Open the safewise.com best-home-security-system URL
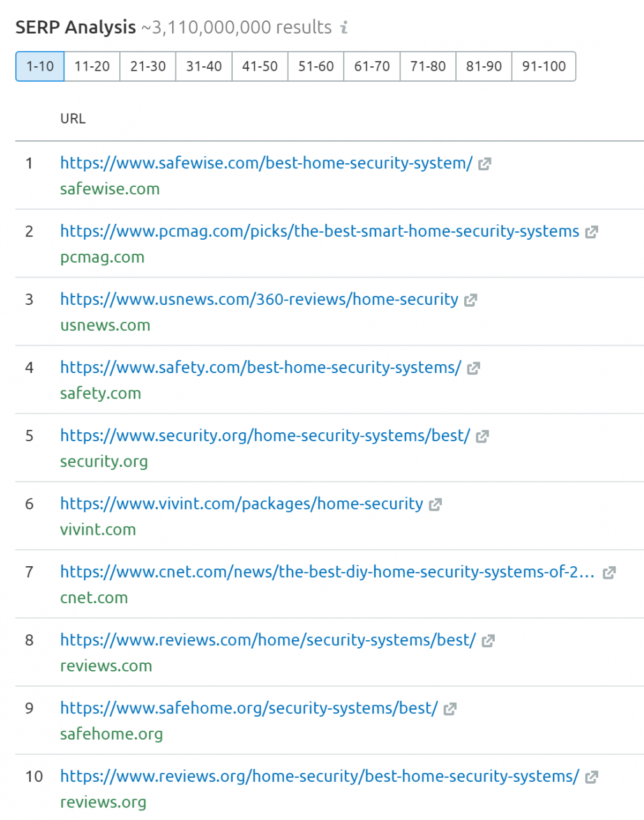 (x=267, y=163)
